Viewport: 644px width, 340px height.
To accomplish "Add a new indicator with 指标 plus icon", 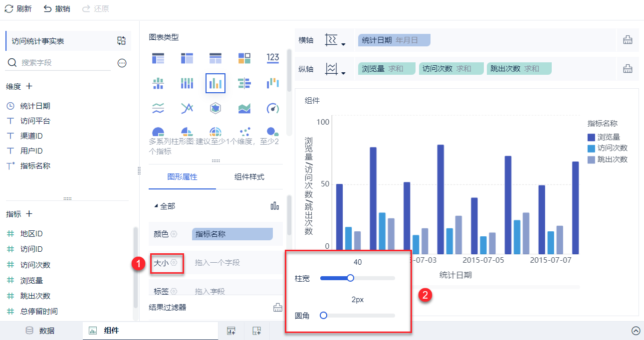I will click(29, 214).
